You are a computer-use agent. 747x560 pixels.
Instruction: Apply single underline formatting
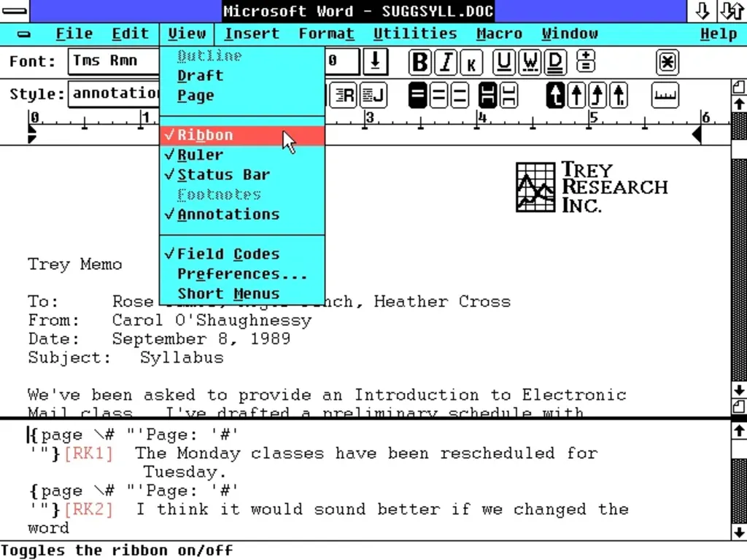click(503, 63)
